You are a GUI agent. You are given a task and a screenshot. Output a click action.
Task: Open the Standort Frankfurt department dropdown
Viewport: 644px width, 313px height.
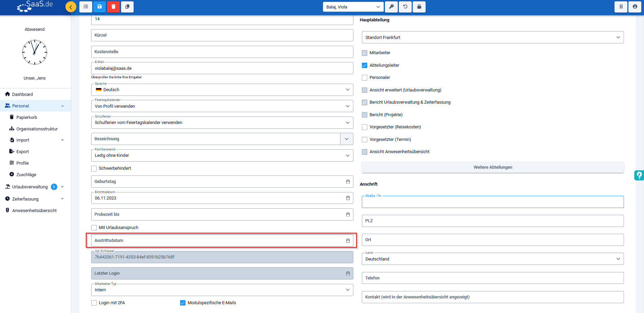point(492,37)
